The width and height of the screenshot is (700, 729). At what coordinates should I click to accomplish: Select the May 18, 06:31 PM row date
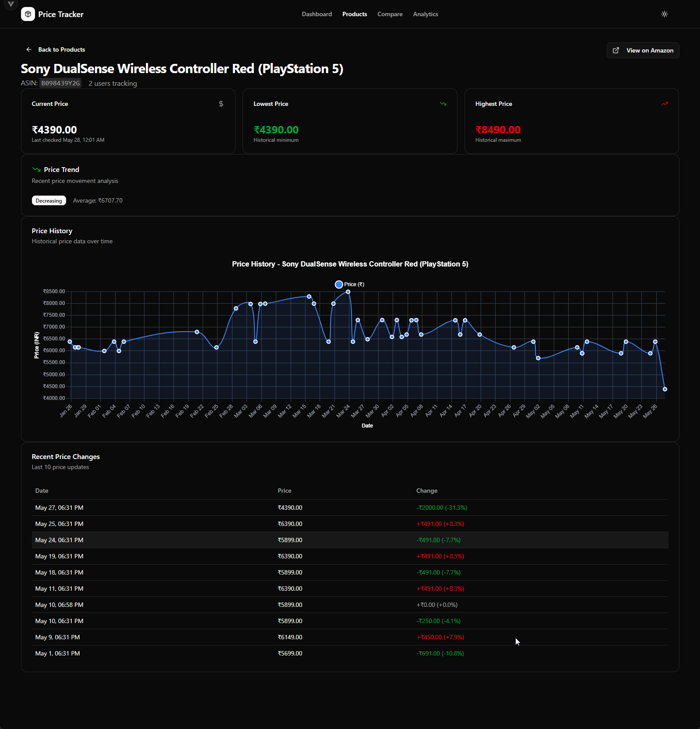(x=59, y=572)
